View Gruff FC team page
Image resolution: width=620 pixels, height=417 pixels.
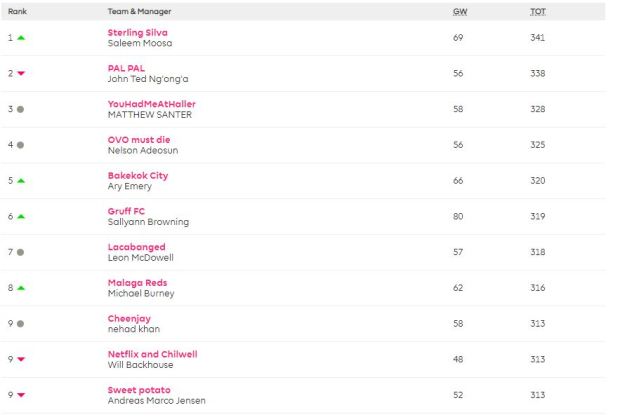pyautogui.click(x=127, y=211)
